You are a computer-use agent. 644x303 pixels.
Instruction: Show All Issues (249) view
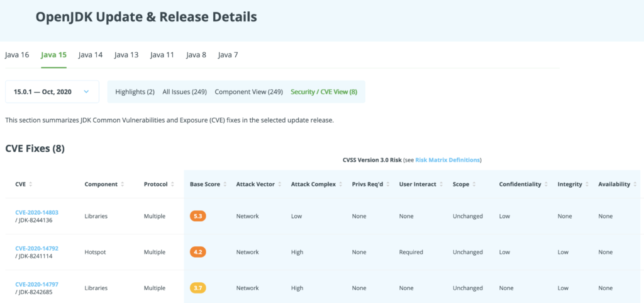184,92
